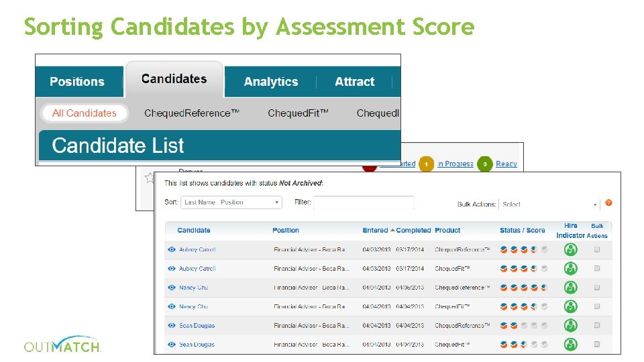Switch to the Analytics tab
Image resolution: width=644 pixels, height=362 pixels.
[271, 82]
